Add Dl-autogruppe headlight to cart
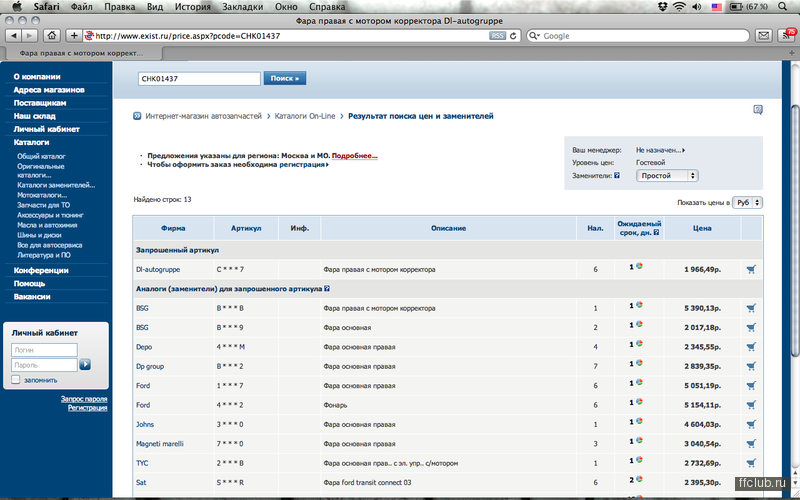This screenshot has height=500, width=800. click(751, 269)
